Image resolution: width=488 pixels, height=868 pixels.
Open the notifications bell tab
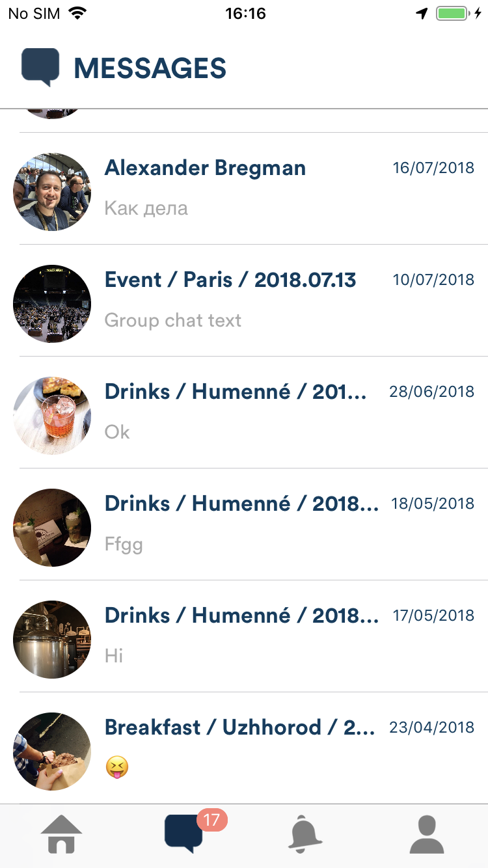(x=305, y=834)
